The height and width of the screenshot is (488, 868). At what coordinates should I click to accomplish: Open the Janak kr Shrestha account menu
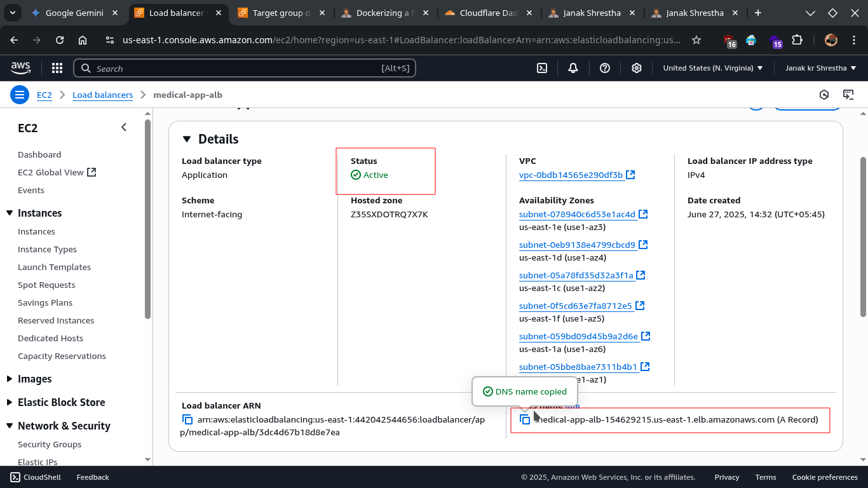(x=820, y=68)
